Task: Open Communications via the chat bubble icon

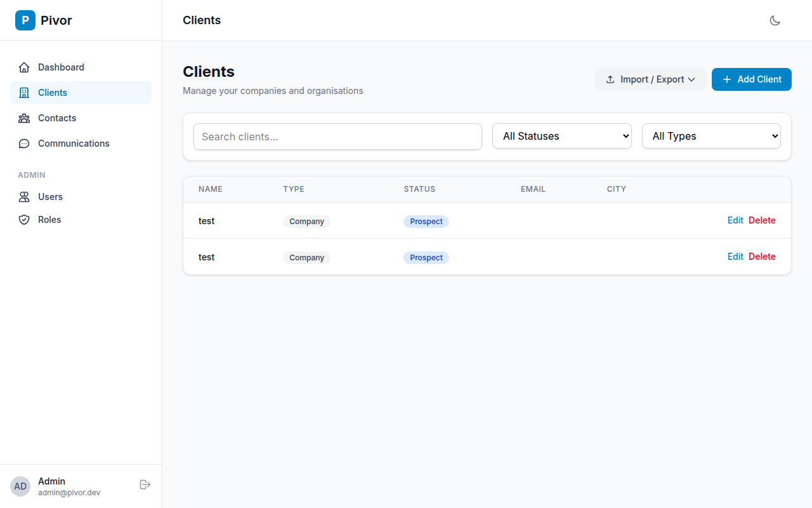Action: (x=24, y=143)
